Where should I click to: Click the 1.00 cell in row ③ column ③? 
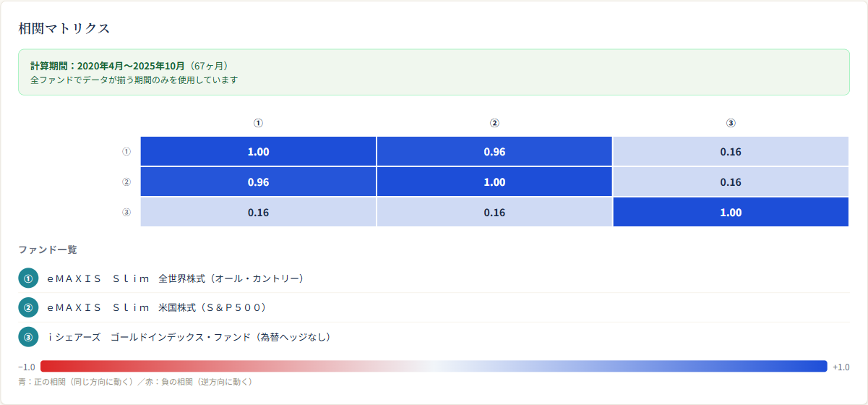(x=731, y=212)
